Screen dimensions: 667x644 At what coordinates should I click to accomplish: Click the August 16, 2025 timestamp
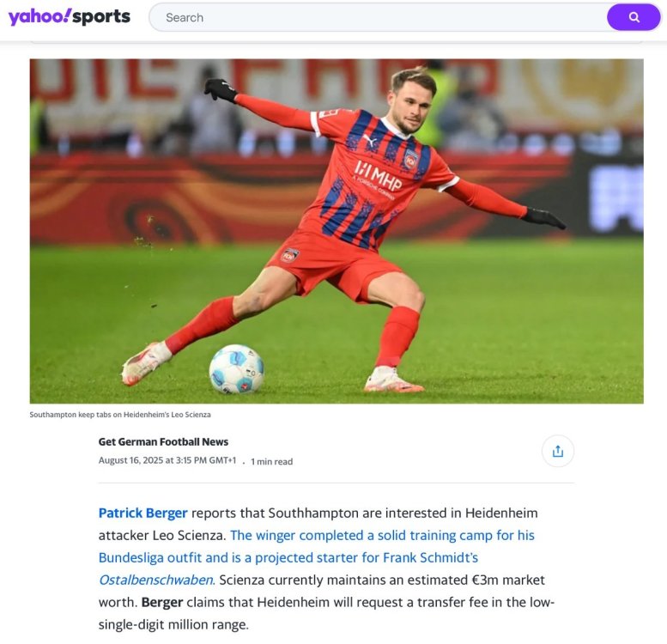coord(167,460)
